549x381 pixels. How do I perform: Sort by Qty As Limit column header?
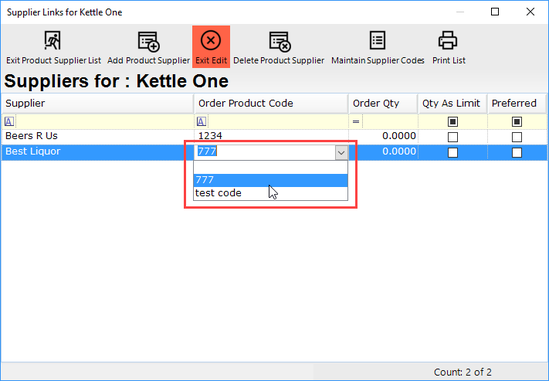coord(452,103)
